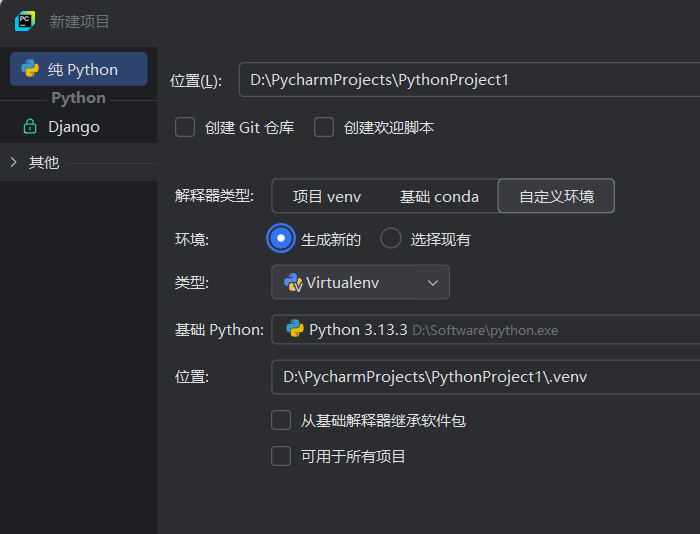Click the 基础 Python label
This screenshot has height=534, width=700.
click(x=219, y=330)
